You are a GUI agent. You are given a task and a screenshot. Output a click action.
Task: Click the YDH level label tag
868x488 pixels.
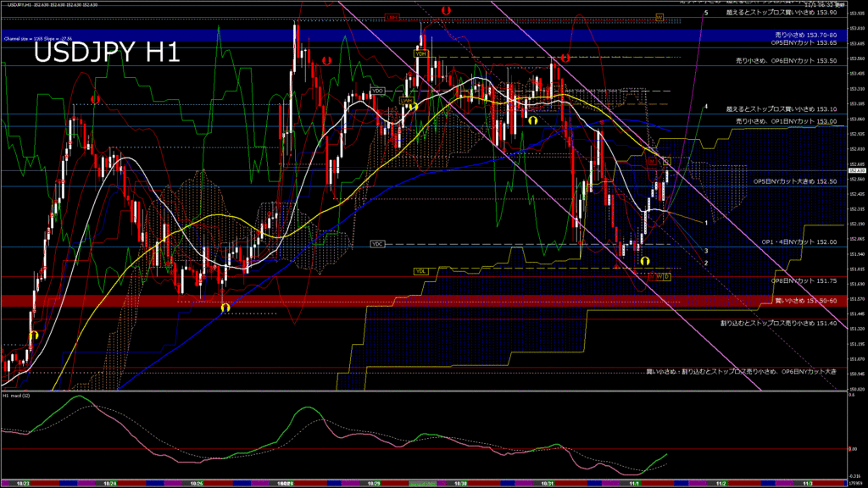click(420, 53)
